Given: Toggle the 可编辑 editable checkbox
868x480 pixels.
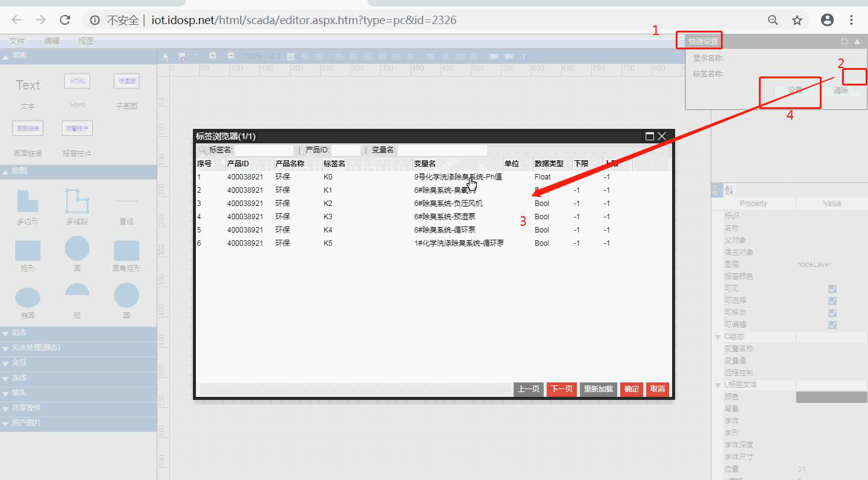Looking at the screenshot, I should [832, 325].
